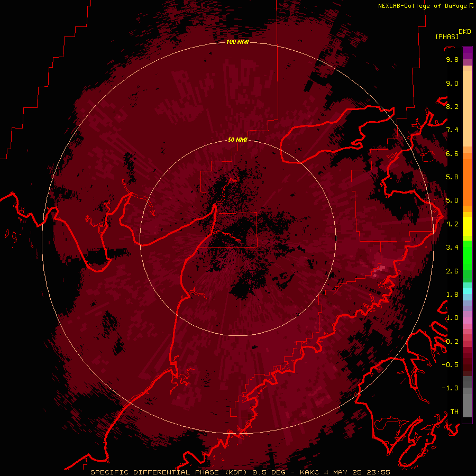
Task: Click the 3.4 value on the color scale
Action: click(x=452, y=247)
